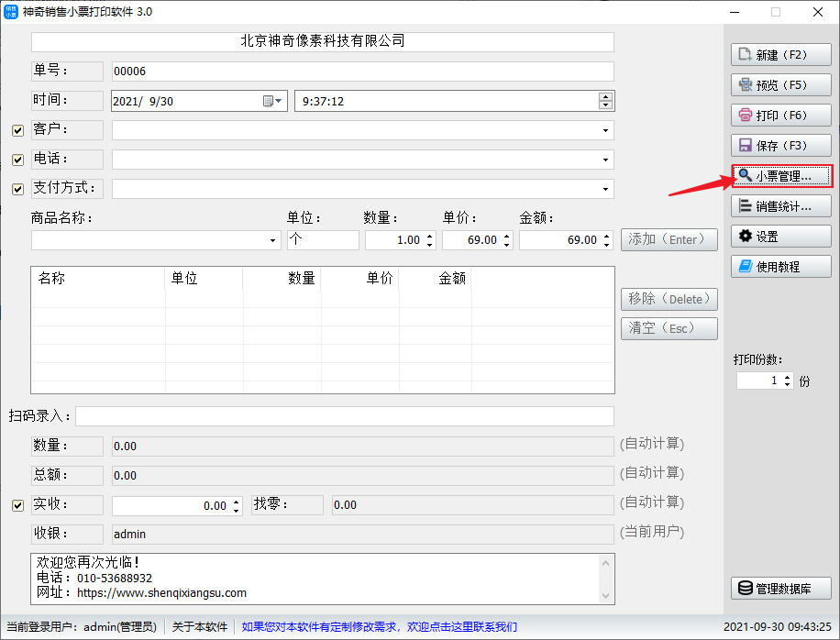
Task: Open the date picker calendar dropdown
Action: [273, 101]
